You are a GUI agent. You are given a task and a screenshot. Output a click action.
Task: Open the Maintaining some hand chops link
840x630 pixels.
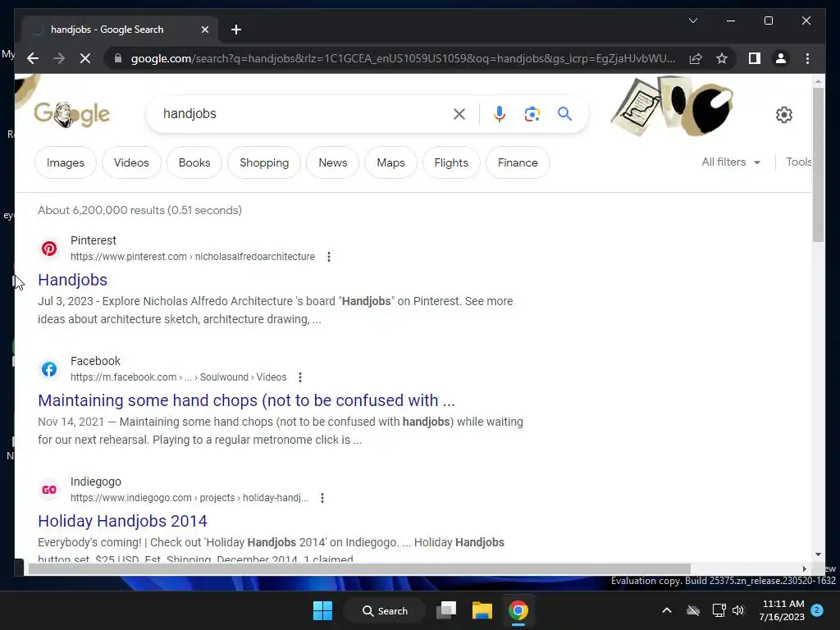tap(246, 400)
